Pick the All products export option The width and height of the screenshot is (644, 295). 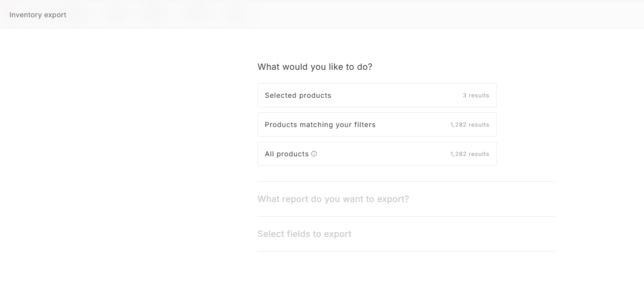coord(377,154)
